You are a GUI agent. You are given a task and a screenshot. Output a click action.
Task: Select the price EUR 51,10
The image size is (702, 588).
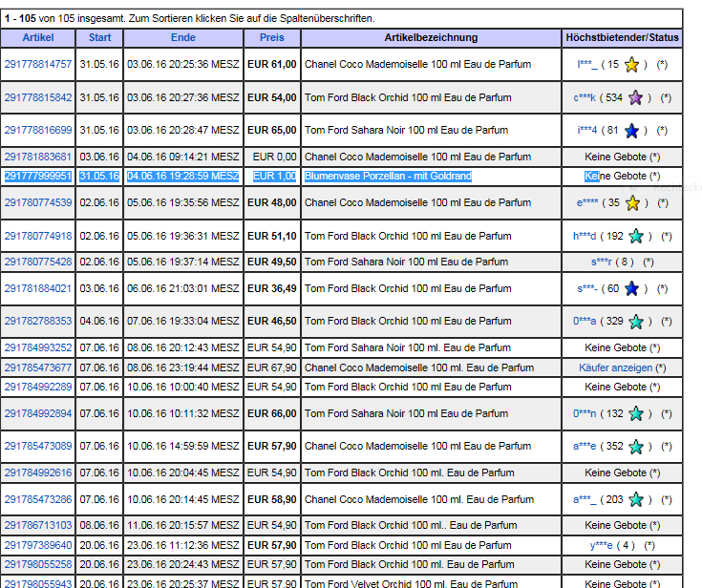click(272, 236)
